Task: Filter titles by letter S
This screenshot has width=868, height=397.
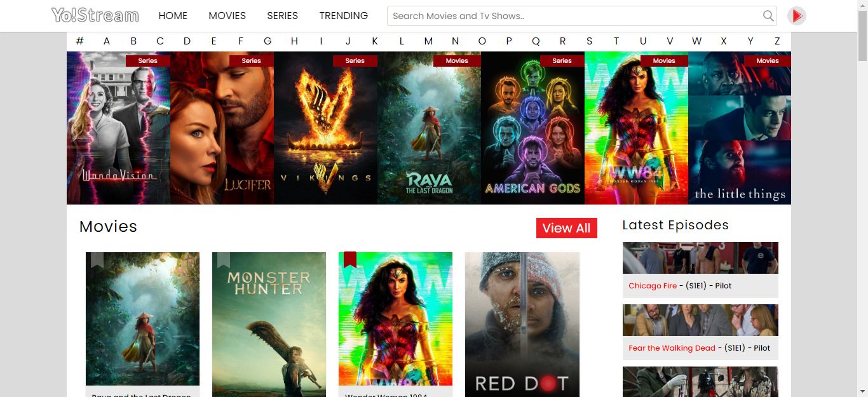Action: (x=589, y=41)
